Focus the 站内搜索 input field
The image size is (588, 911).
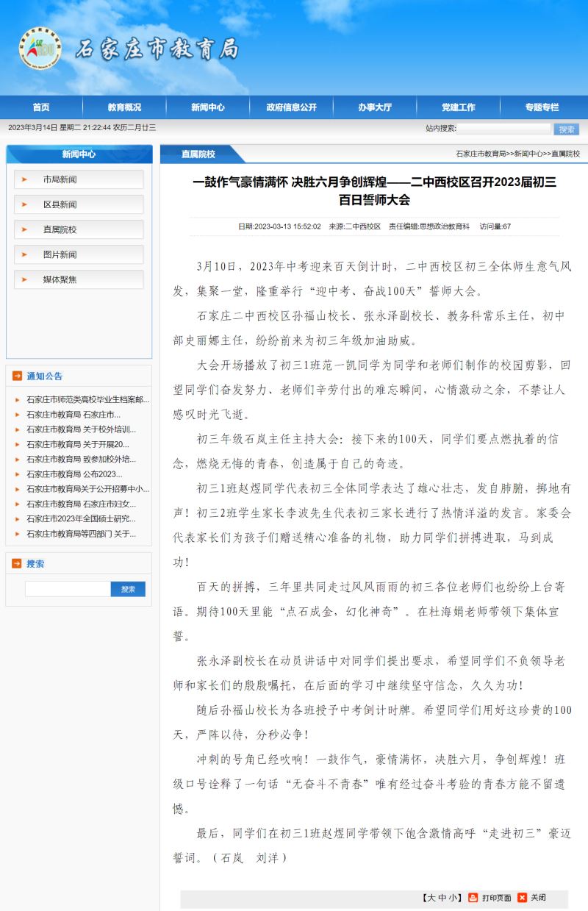(503, 129)
